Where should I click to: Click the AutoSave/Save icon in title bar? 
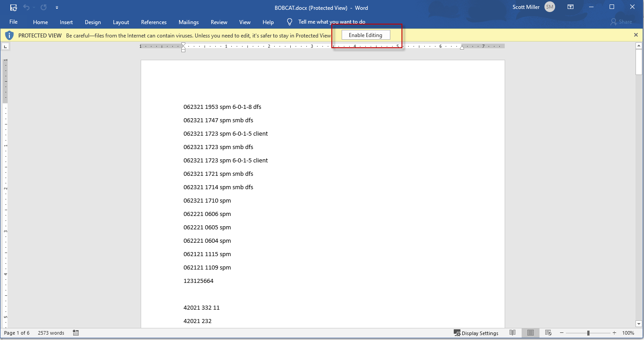(13, 8)
